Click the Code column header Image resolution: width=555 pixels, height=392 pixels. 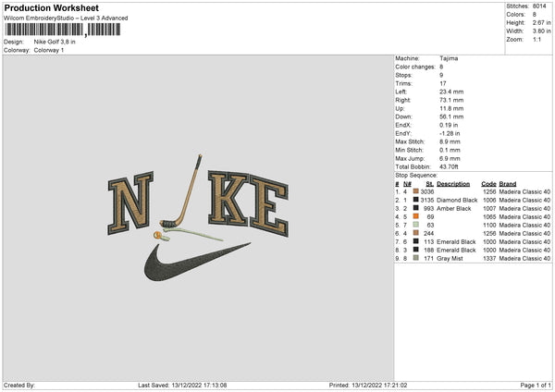(x=488, y=184)
